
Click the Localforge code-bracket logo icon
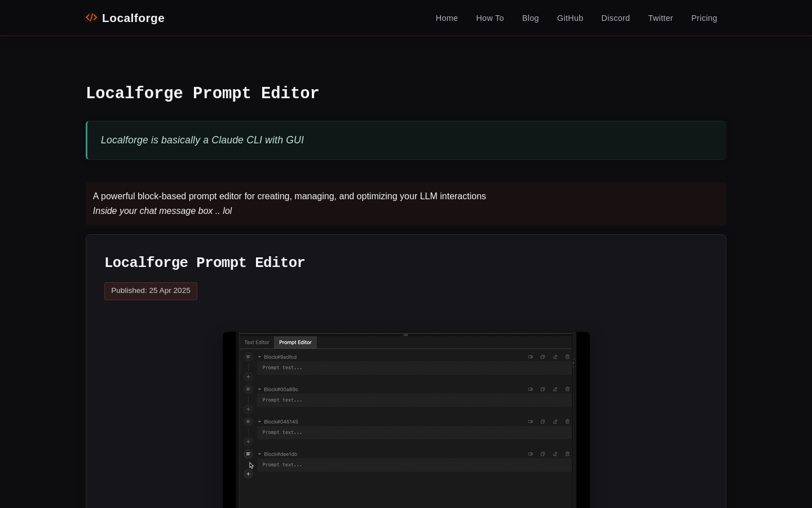(x=91, y=17)
